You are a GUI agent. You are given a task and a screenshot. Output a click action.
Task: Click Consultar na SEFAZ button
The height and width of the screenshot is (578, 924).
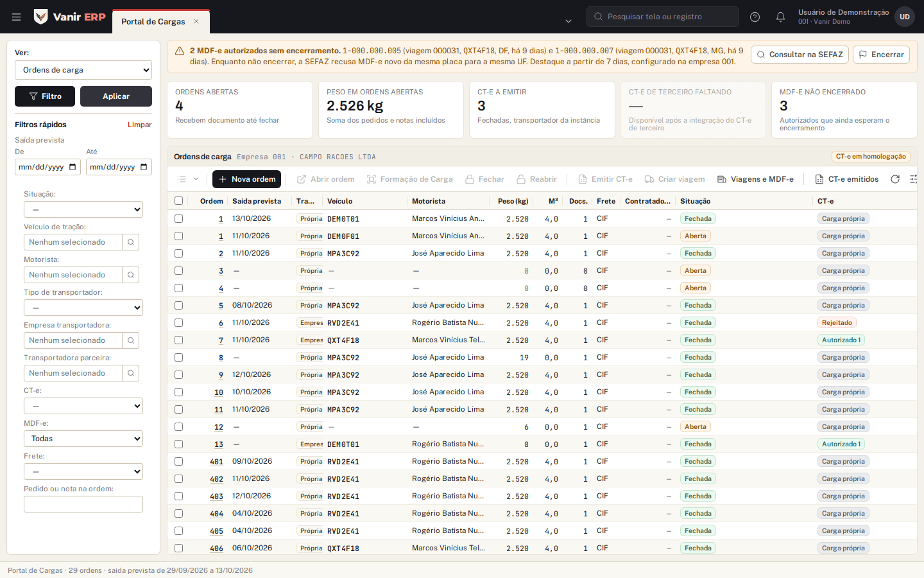coord(800,55)
